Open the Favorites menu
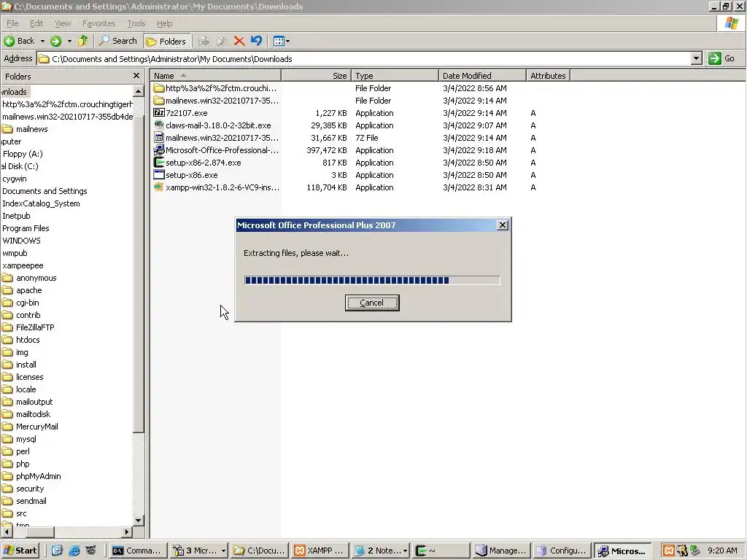This screenshot has width=747, height=560. click(98, 23)
